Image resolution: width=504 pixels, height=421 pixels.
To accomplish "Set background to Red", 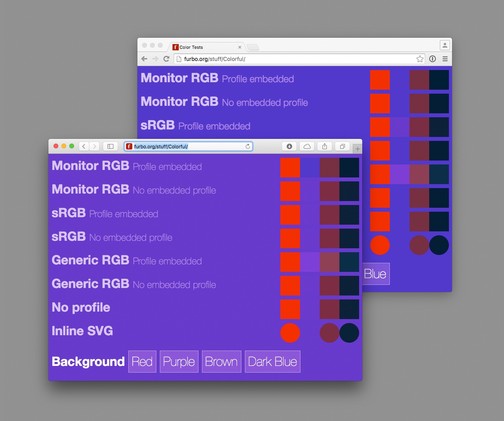I will pyautogui.click(x=142, y=362).
